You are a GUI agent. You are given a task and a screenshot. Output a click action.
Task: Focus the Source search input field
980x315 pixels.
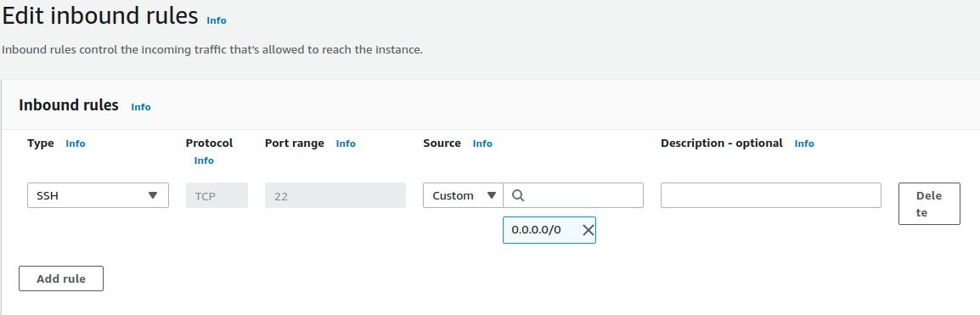[573, 195]
